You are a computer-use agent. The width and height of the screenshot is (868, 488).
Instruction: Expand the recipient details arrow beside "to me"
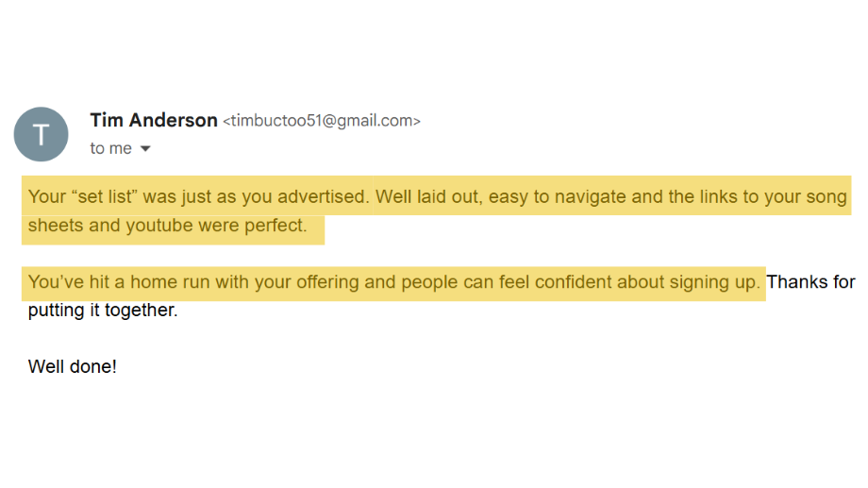[145, 149]
